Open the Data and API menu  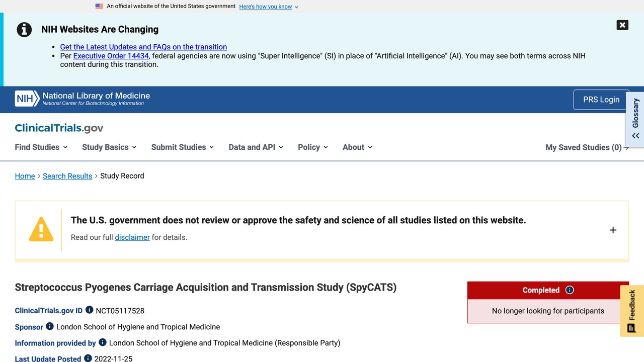256,147
